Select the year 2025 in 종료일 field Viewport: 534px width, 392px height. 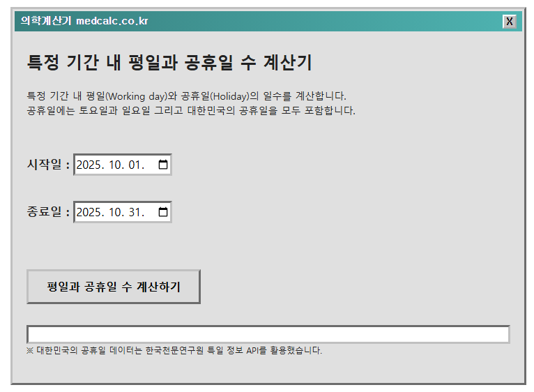click(88, 213)
